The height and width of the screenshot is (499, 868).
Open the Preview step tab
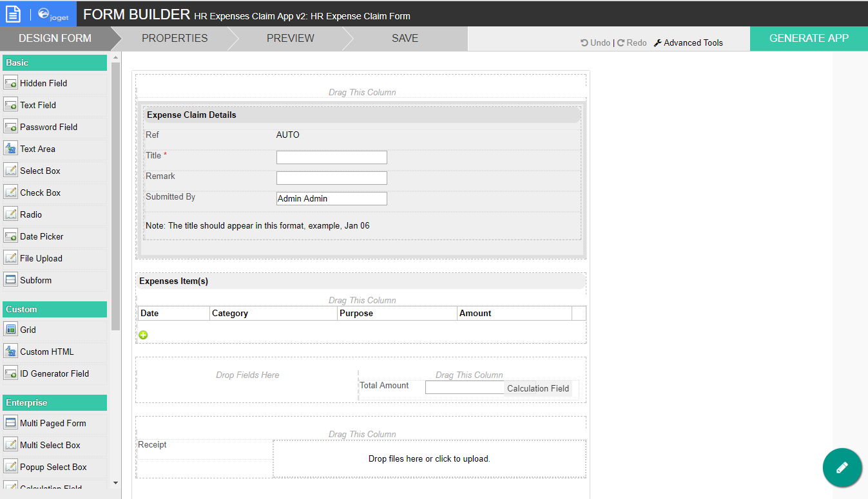click(x=290, y=39)
